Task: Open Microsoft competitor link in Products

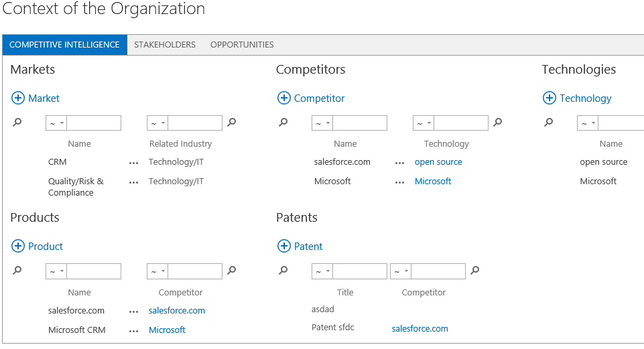Action: click(167, 330)
